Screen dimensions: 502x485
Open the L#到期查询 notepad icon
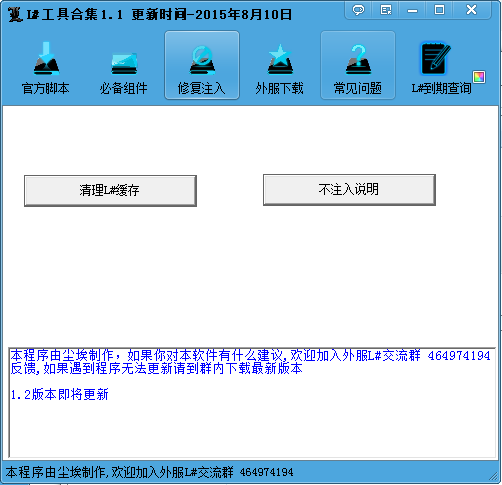(436, 59)
